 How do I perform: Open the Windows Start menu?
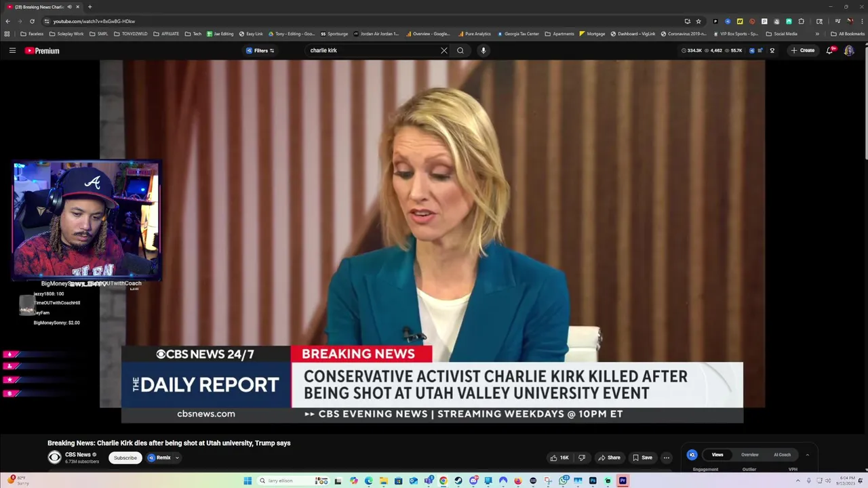(248, 481)
